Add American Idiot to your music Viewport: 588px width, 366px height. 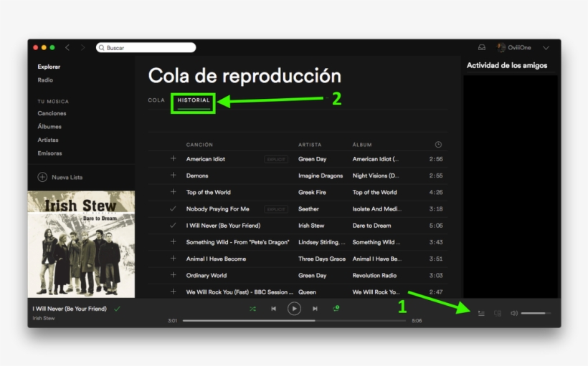[x=174, y=159]
